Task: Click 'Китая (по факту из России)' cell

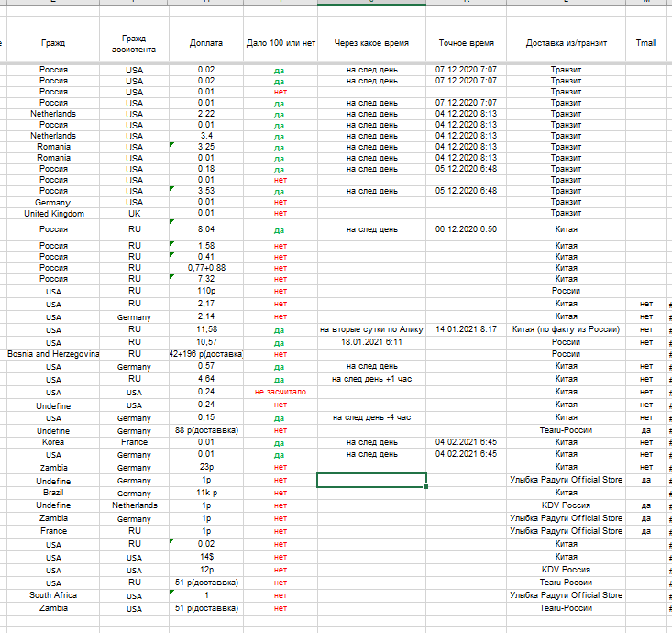Action: point(567,329)
